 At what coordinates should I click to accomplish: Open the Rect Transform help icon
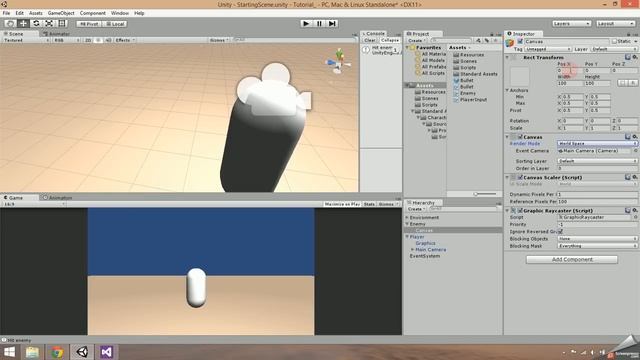628,57
